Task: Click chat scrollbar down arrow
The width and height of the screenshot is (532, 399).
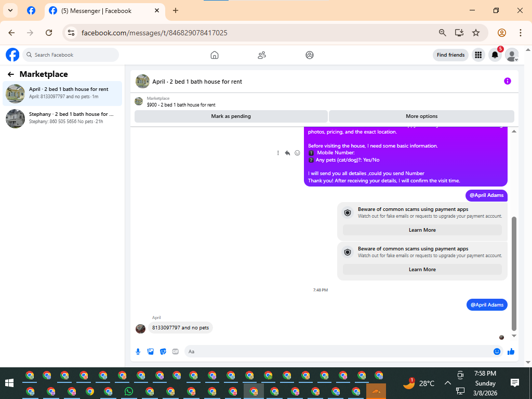Action: pos(514,336)
